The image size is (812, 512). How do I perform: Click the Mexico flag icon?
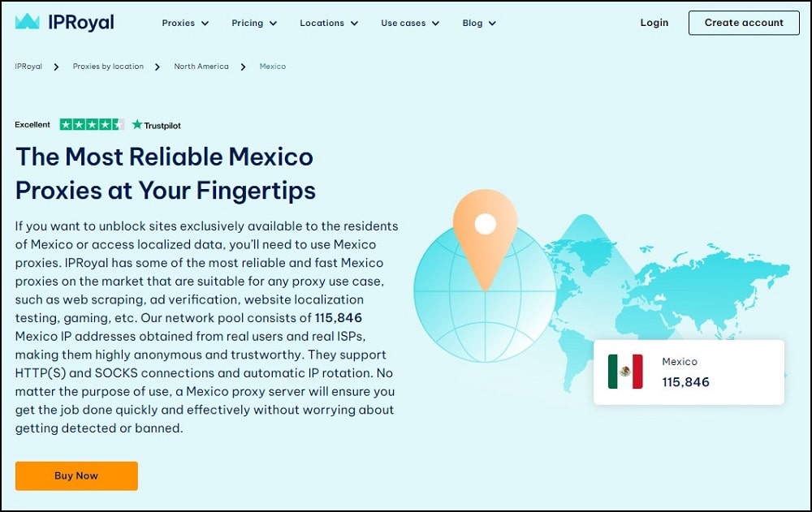pos(625,371)
